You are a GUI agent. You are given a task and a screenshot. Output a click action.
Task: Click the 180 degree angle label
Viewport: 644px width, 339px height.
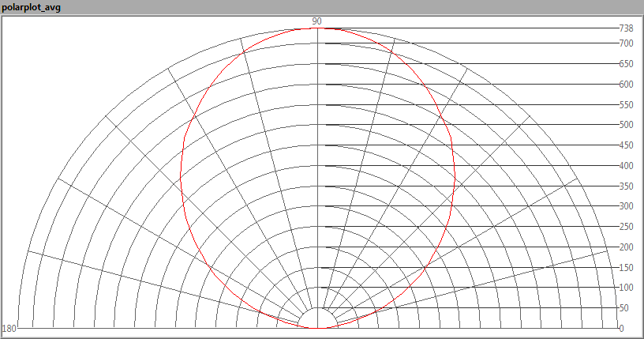[9, 329]
